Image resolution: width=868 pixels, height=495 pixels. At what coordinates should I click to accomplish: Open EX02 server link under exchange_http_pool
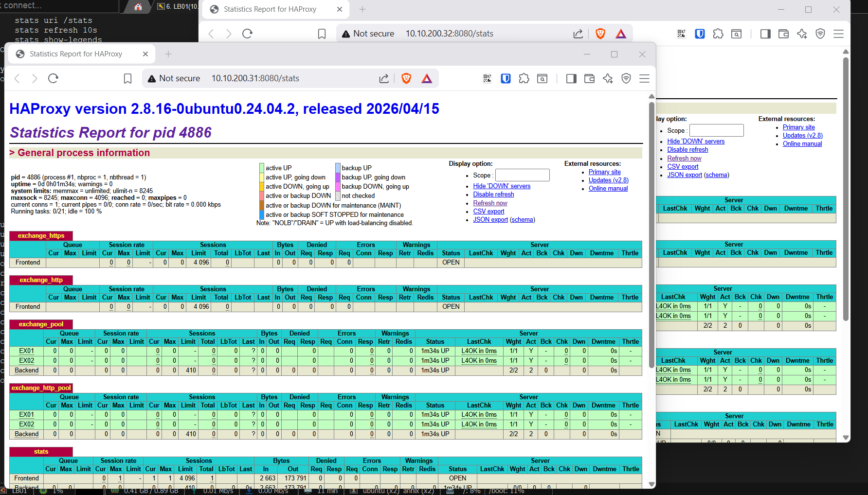tap(27, 424)
